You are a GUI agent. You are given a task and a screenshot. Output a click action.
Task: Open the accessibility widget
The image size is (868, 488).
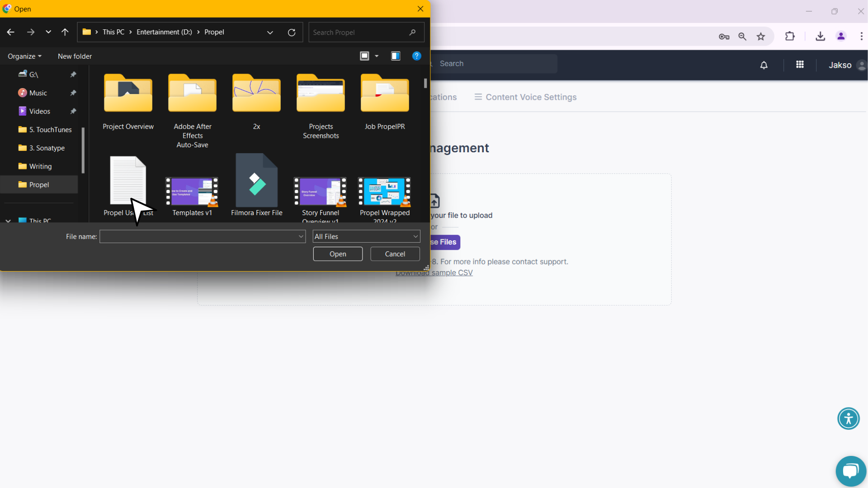tap(848, 418)
